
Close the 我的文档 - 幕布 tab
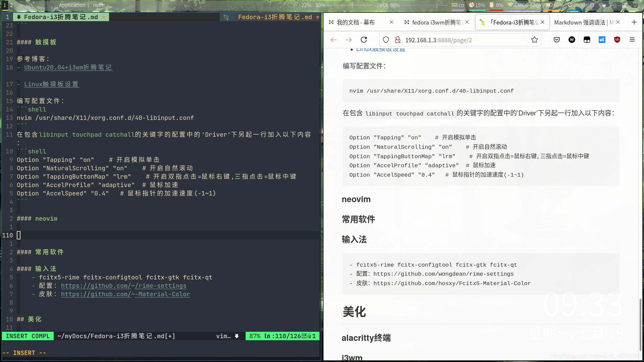click(391, 22)
